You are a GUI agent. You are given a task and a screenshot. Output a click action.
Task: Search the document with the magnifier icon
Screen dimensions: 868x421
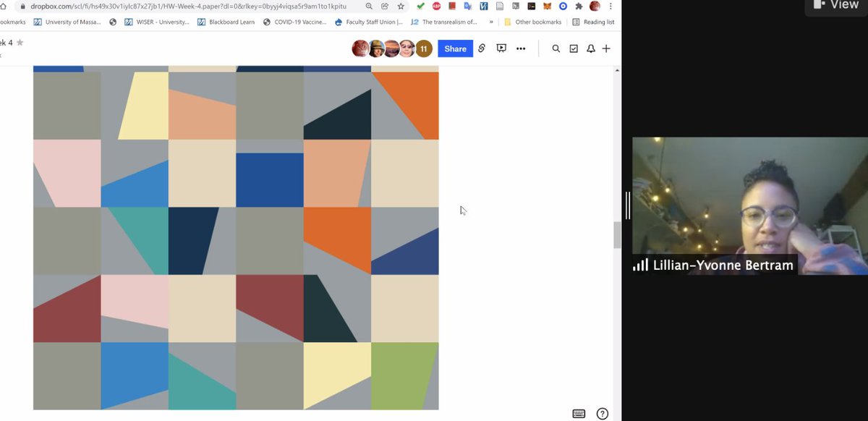tap(556, 48)
